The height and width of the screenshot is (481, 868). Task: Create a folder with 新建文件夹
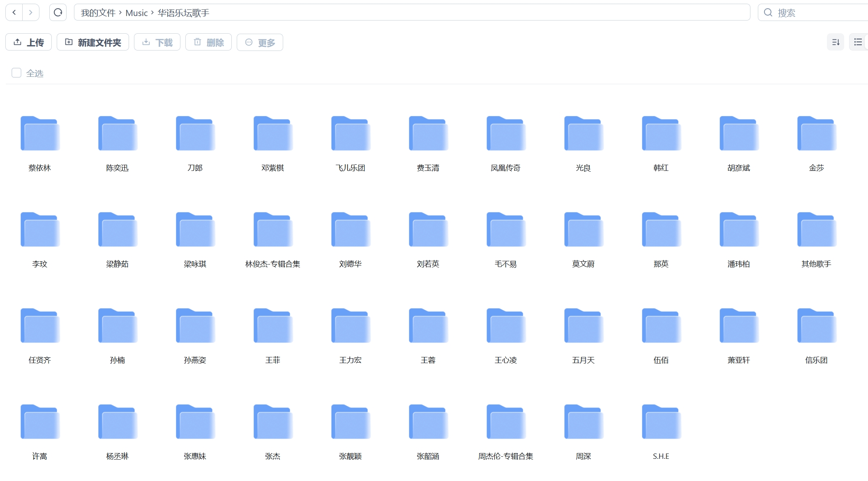[93, 42]
